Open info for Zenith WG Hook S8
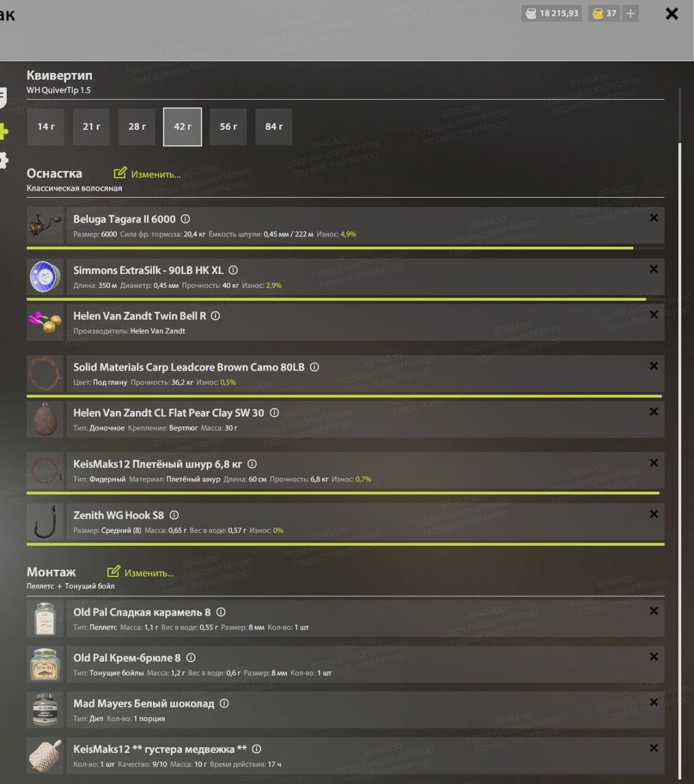This screenshot has height=784, width=694. (x=174, y=515)
